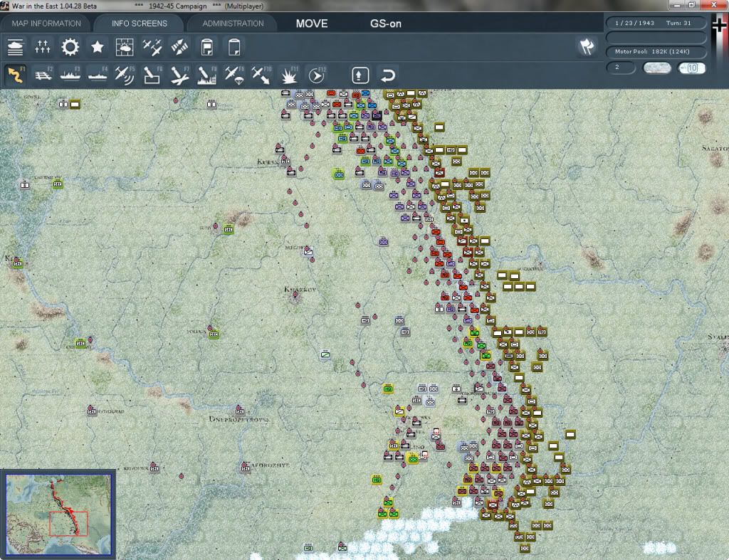The image size is (729, 560).
Task: Select the F4 Amphibious transport mode
Action: [98, 75]
